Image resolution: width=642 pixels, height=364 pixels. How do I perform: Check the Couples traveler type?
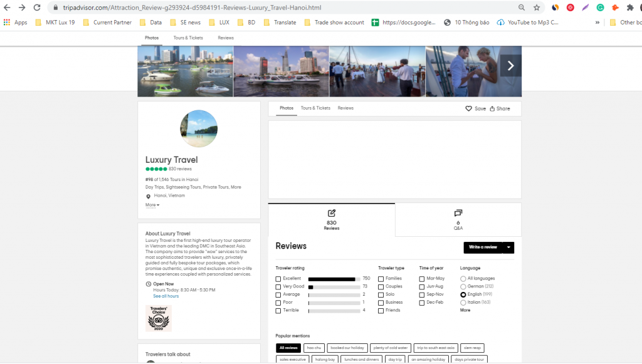tap(381, 287)
